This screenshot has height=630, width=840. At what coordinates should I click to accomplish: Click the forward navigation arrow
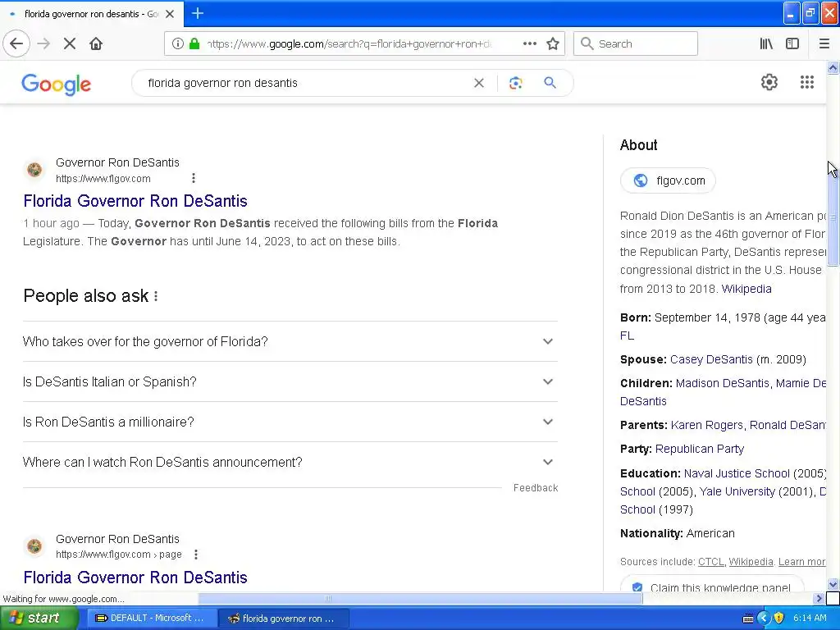[44, 44]
